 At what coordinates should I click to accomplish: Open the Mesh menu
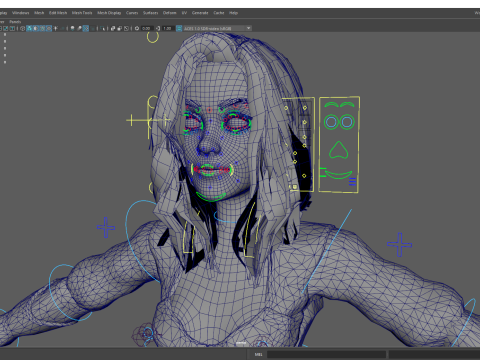coord(39,13)
